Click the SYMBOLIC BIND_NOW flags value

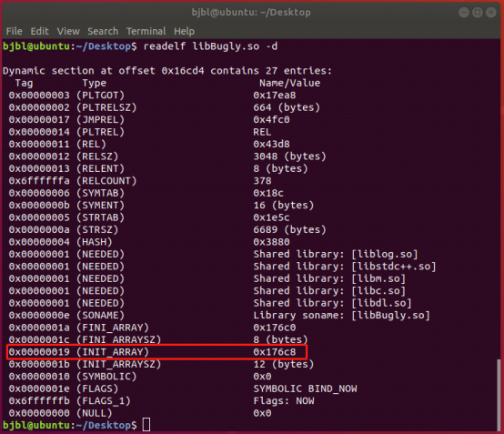click(305, 389)
